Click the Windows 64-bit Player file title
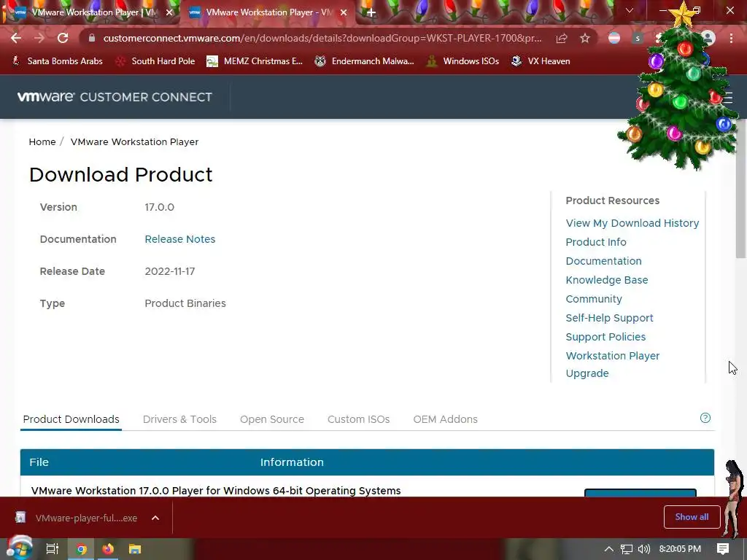This screenshot has width=747, height=560. click(216, 491)
